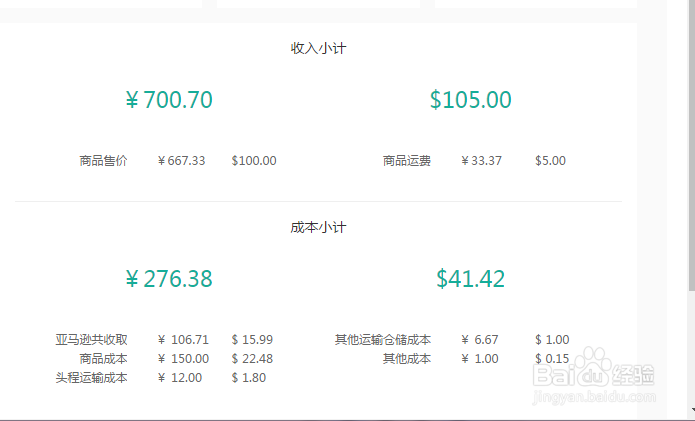The width and height of the screenshot is (695, 421).
Task: Select the ¥276.38 cost total
Action: point(169,279)
